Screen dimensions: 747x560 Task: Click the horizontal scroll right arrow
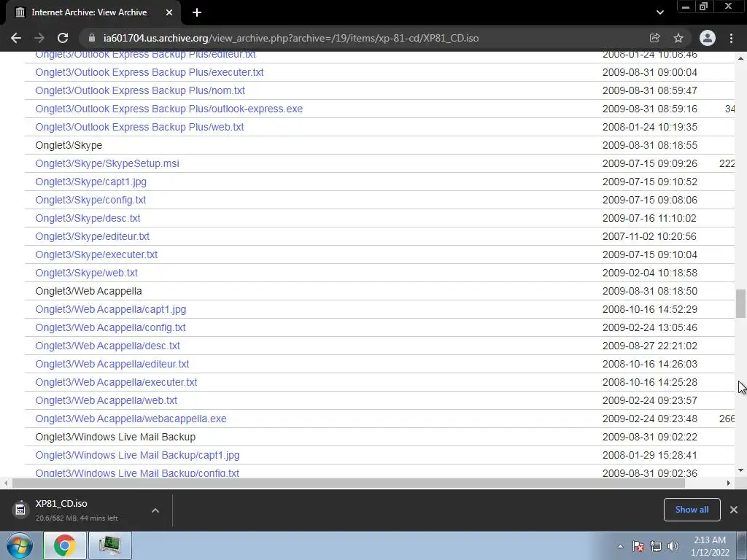pos(729,483)
